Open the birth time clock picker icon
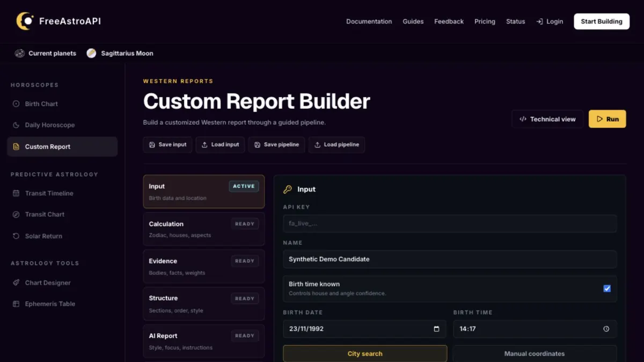The height and width of the screenshot is (362, 644). [606, 329]
